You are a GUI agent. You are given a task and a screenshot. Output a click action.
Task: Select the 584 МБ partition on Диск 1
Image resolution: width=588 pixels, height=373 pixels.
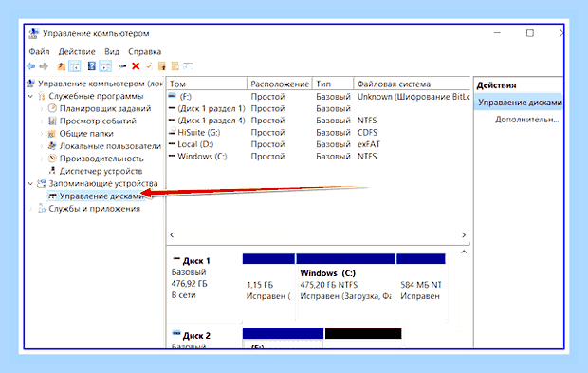[421, 287]
